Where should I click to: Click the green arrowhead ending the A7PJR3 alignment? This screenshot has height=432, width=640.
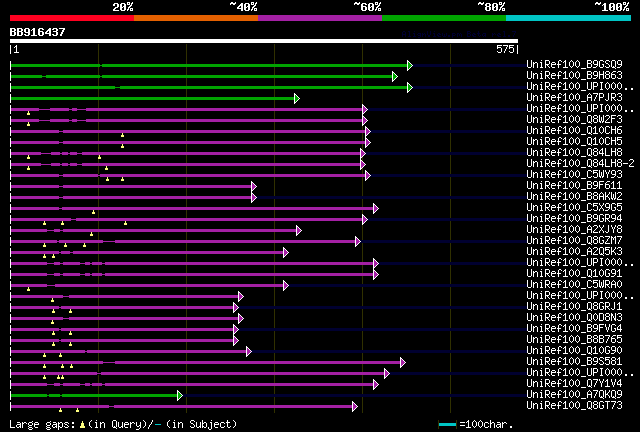(x=297, y=98)
